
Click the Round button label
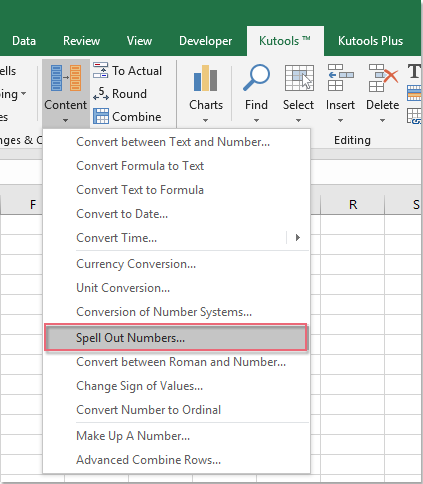point(129,94)
